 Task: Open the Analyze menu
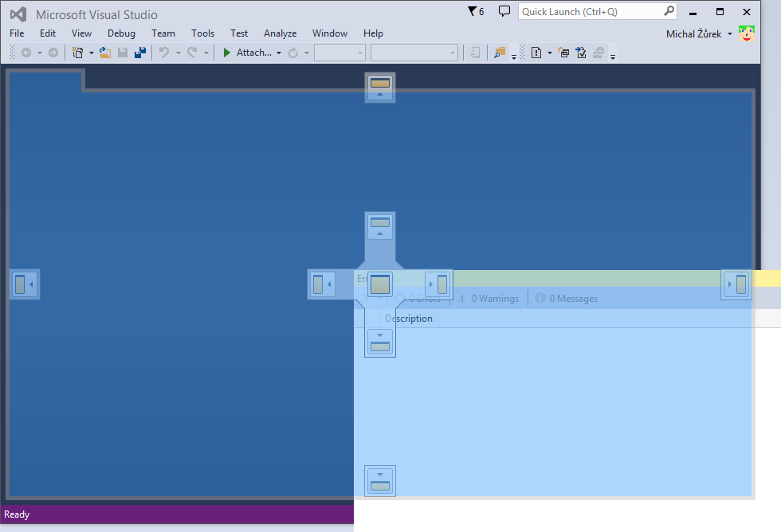click(x=280, y=33)
